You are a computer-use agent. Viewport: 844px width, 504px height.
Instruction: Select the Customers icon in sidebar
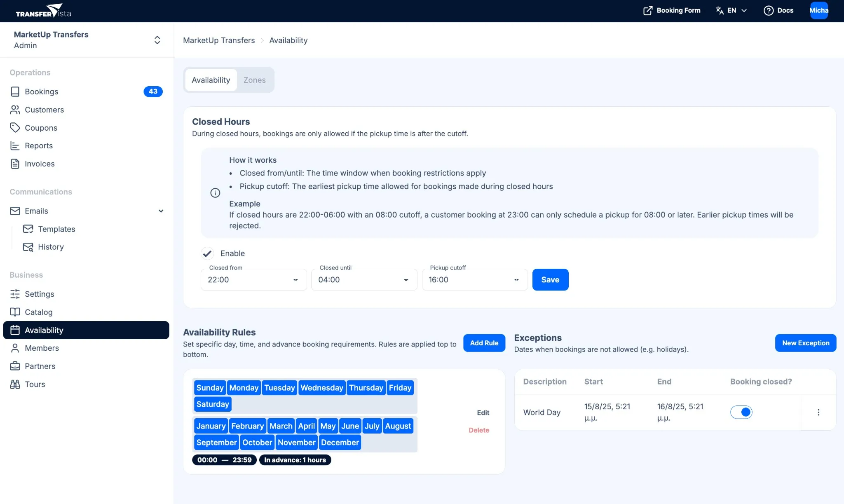(x=15, y=110)
